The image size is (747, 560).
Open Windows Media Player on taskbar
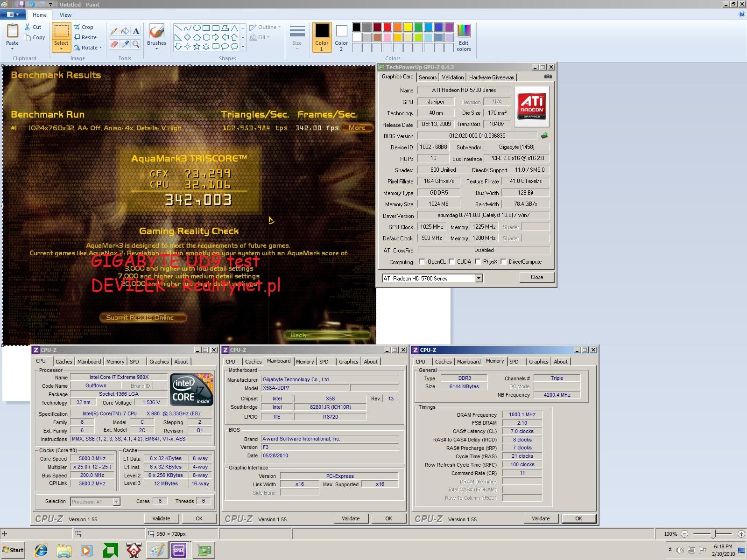[x=87, y=550]
